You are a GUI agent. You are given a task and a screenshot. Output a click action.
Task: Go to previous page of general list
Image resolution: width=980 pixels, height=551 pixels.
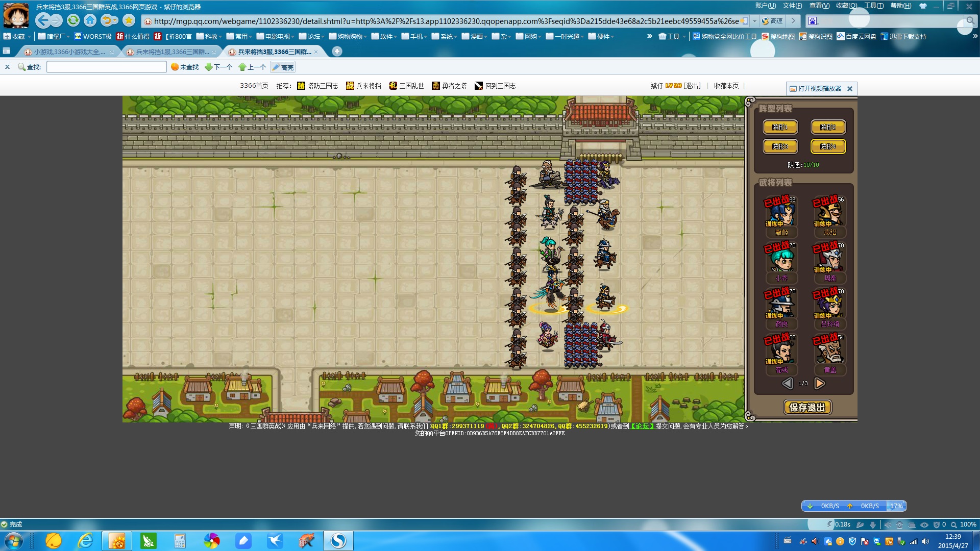pyautogui.click(x=788, y=383)
